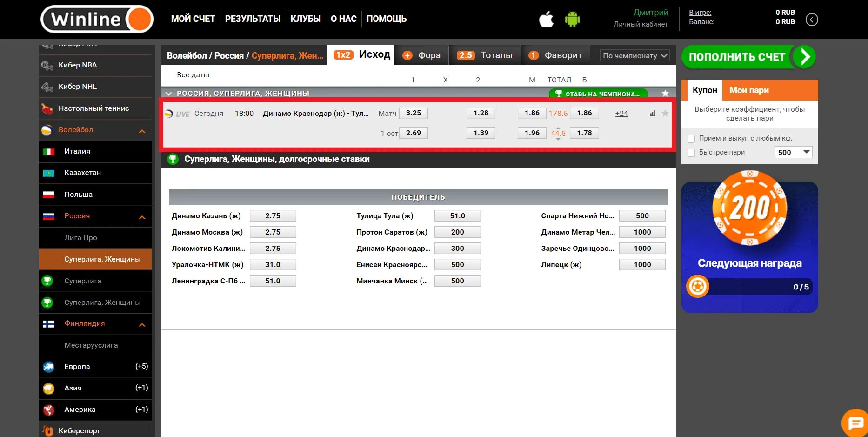Select Тулица Тула (ж) odds 51.0

(457, 216)
